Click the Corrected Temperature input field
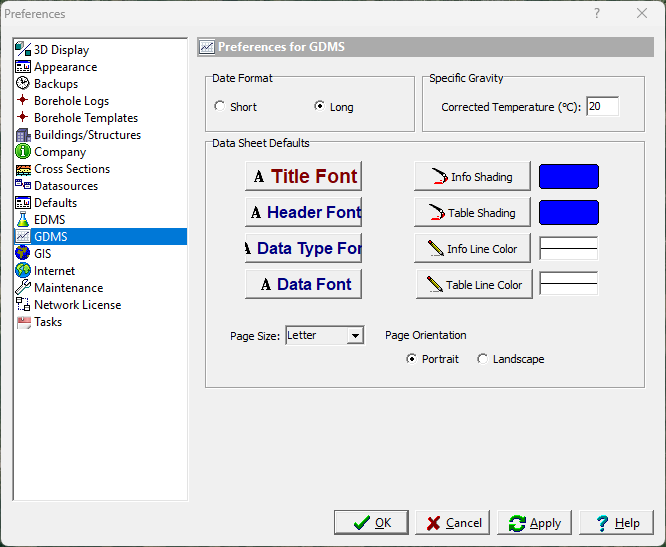 click(x=602, y=107)
